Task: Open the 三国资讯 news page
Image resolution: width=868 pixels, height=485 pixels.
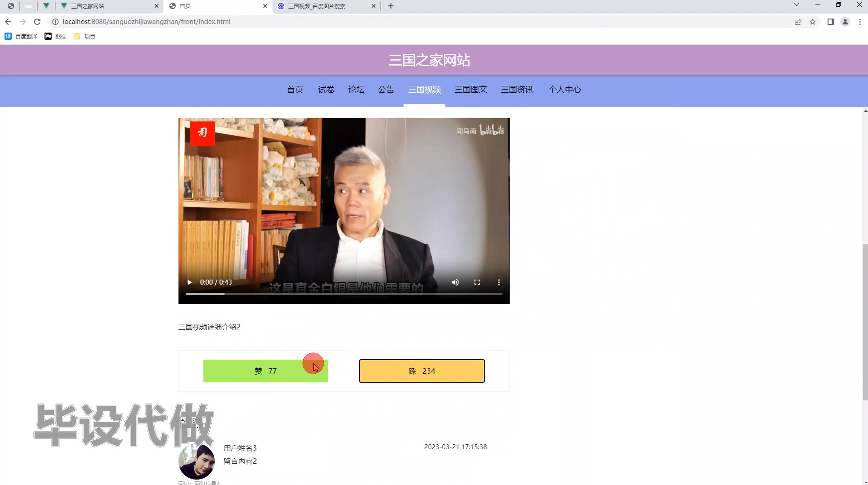Action: (x=517, y=90)
